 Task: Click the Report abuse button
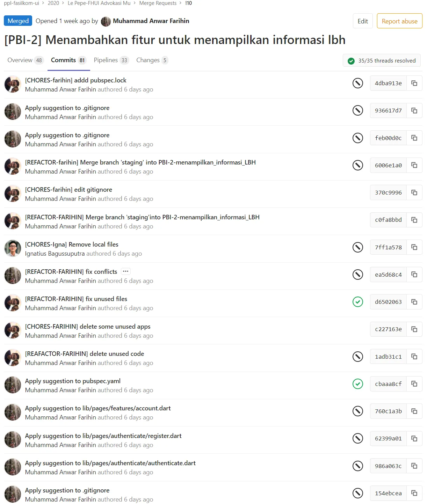(399, 21)
